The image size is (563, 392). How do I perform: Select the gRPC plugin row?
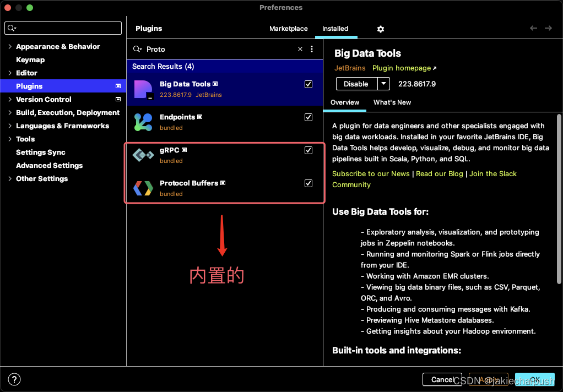coord(225,155)
